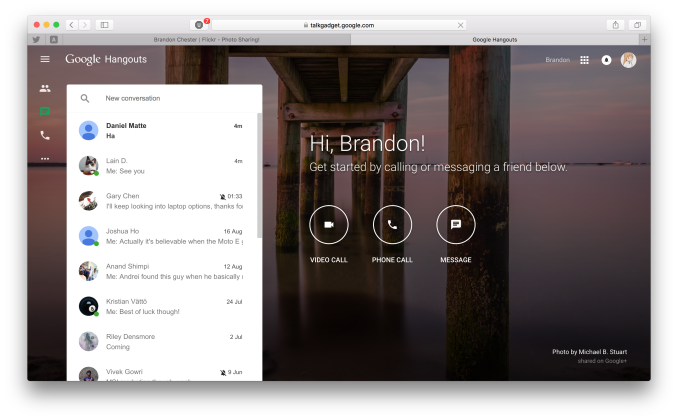Click the search magnifier icon

coord(85,98)
